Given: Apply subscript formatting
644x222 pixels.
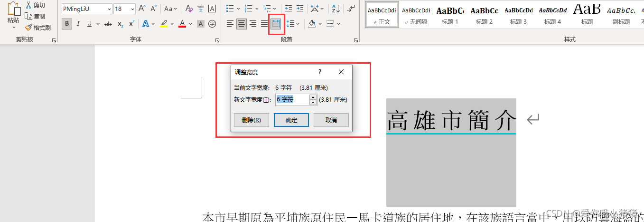Looking at the screenshot, I should (x=120, y=24).
